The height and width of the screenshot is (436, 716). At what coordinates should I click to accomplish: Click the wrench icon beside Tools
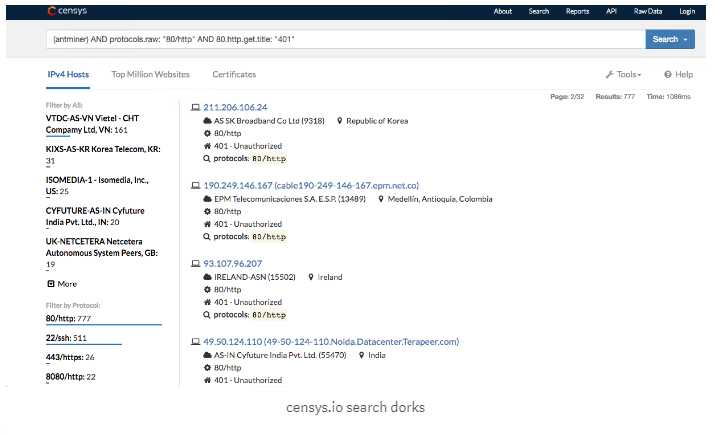coord(609,74)
